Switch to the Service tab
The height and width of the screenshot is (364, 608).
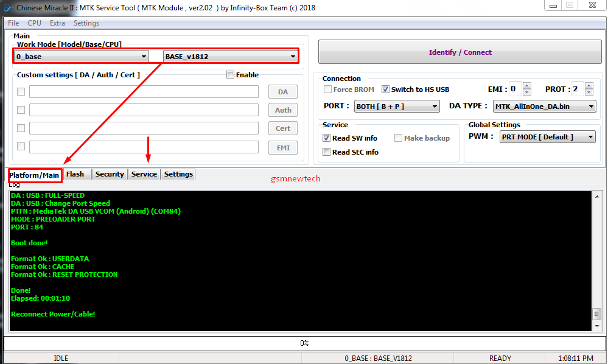click(x=144, y=175)
